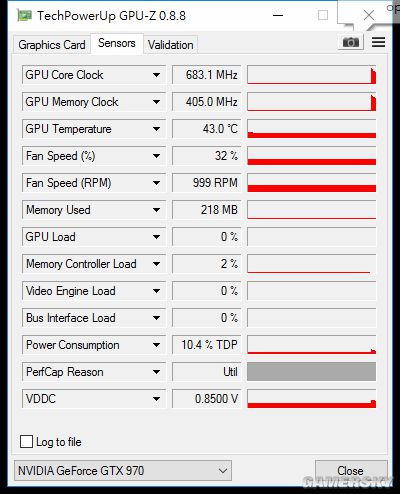400x494 pixels.
Task: Open the NVIDIA GeForce GTX 970 selector
Action: (123, 471)
